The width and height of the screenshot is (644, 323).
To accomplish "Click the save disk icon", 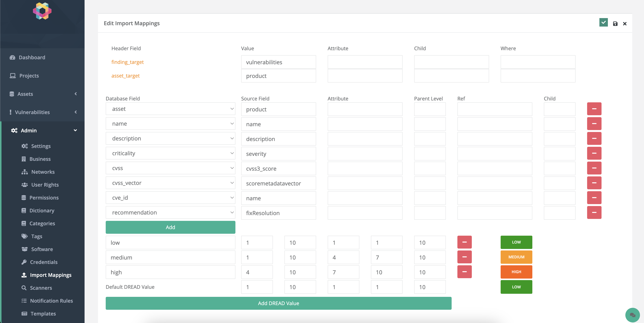I will click(x=615, y=24).
